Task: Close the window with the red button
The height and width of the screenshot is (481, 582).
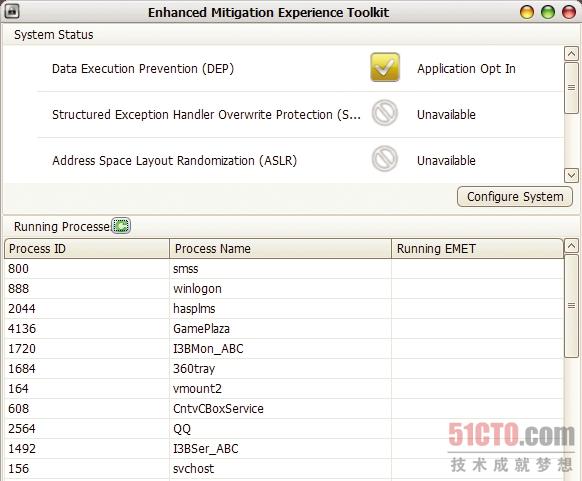Action: (569, 12)
